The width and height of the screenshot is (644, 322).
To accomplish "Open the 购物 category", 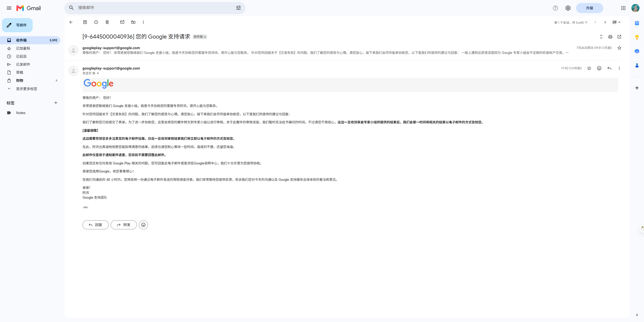I will [x=30, y=81].
